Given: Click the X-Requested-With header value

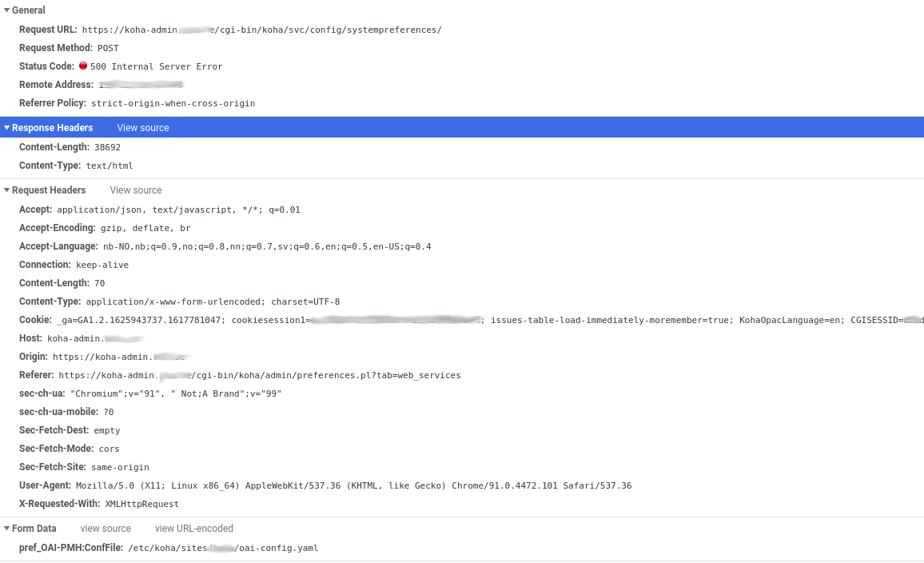Looking at the screenshot, I should 141,505.
